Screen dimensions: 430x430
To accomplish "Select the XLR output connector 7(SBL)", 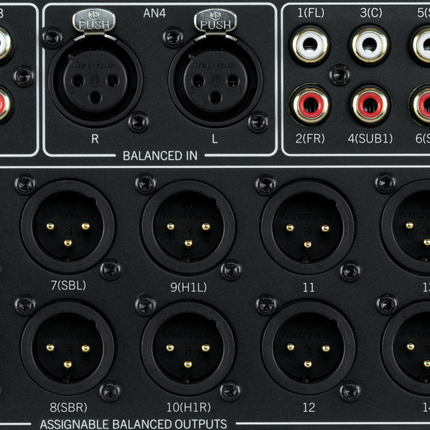I will tap(68, 227).
